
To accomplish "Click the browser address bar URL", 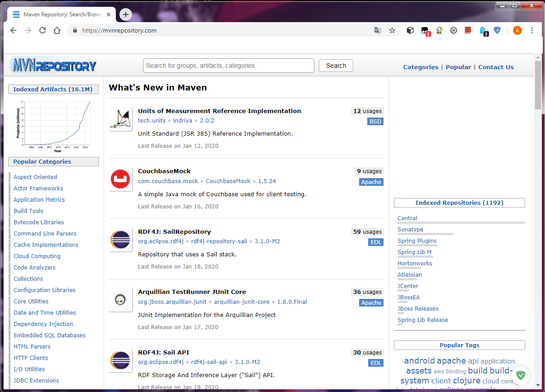I will click(x=119, y=30).
